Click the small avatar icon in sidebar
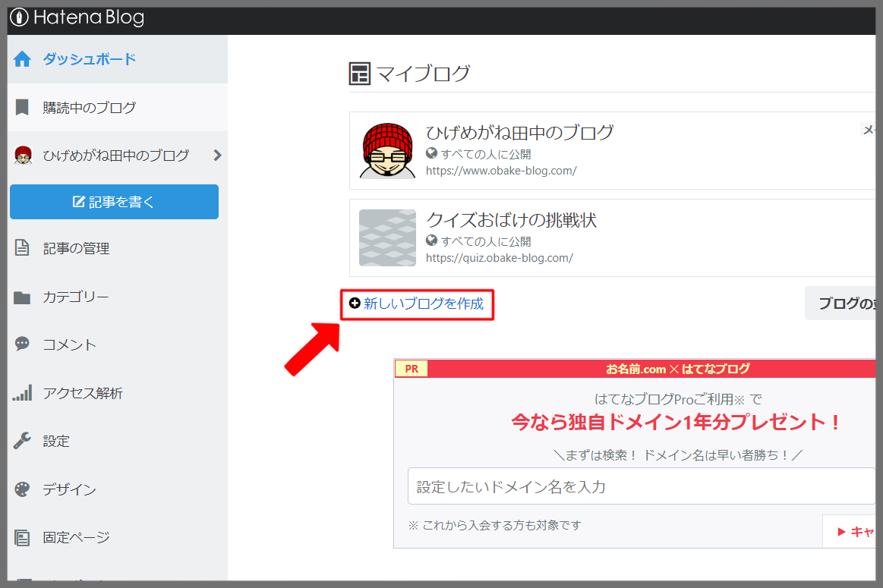883x588 pixels. (x=23, y=155)
